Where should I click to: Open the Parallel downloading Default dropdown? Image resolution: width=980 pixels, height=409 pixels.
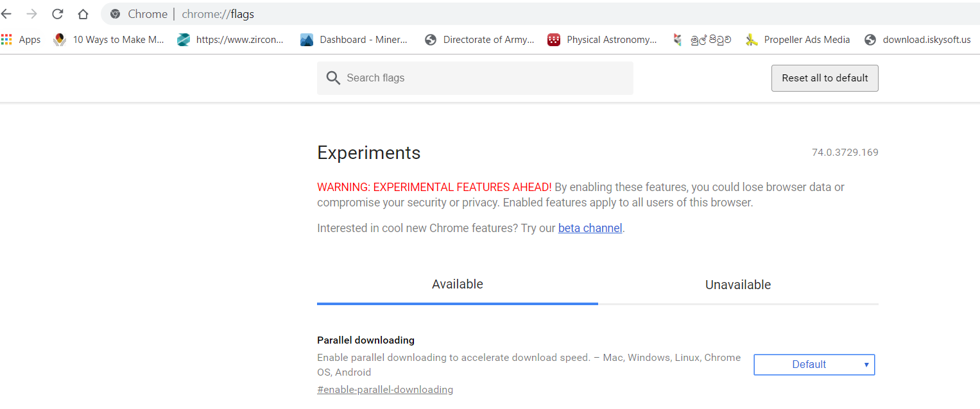814,365
